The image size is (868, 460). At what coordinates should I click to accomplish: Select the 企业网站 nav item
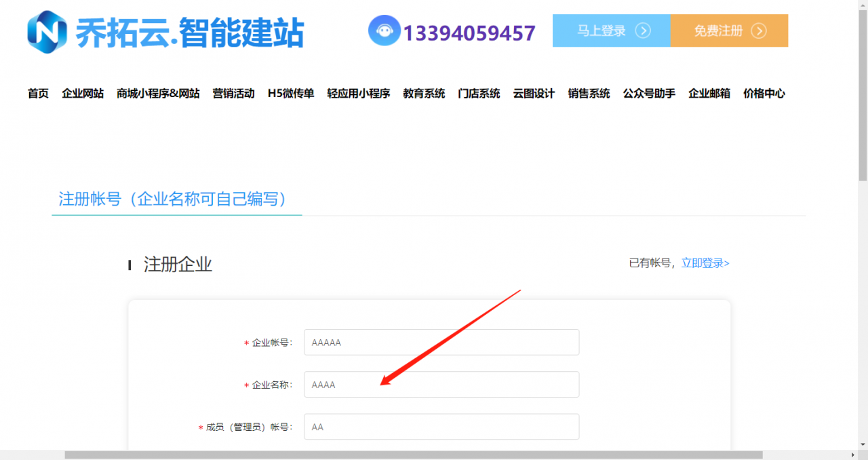pyautogui.click(x=83, y=94)
